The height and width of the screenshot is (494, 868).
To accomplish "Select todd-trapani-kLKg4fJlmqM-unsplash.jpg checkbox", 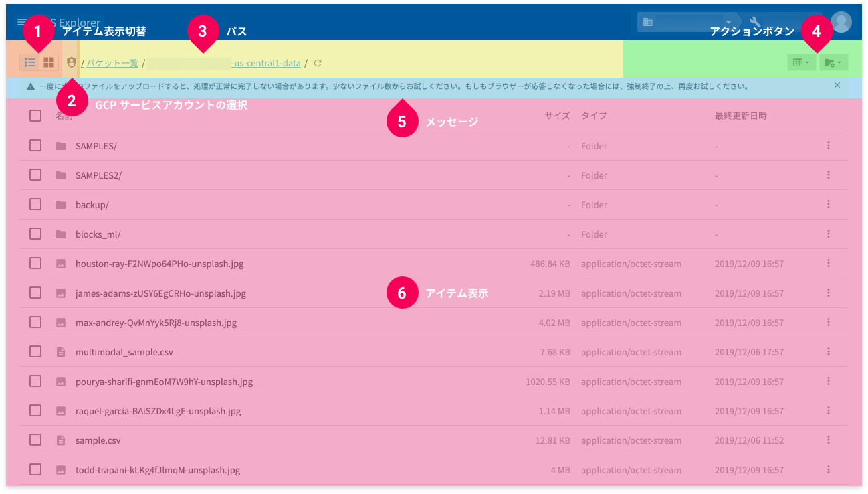I will click(35, 469).
